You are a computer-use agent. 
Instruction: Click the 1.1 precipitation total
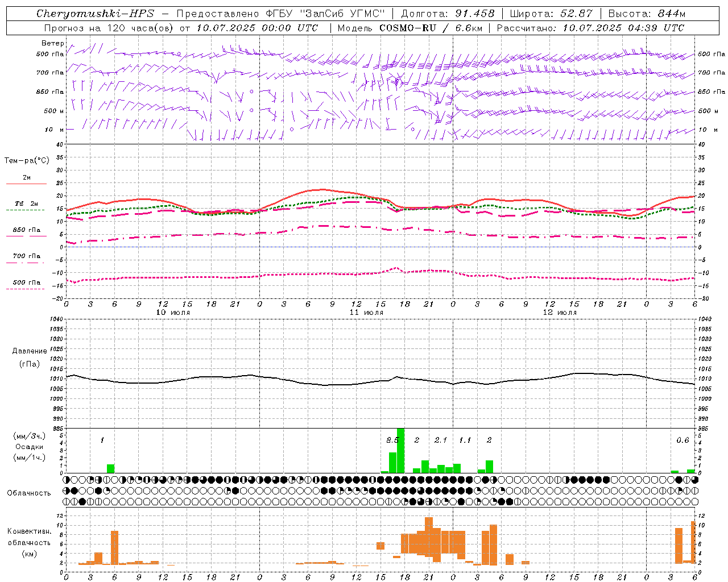pos(465,440)
